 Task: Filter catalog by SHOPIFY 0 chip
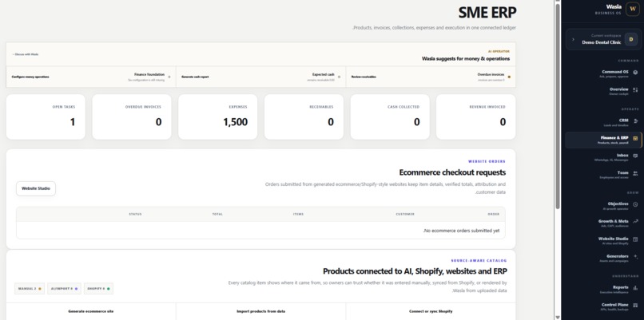coord(98,289)
